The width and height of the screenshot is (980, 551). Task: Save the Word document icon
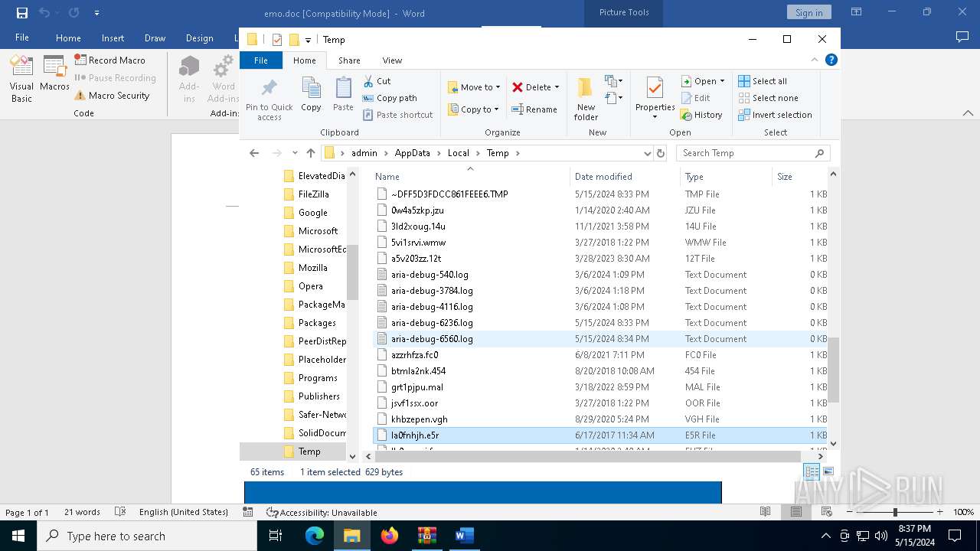pyautogui.click(x=21, y=13)
